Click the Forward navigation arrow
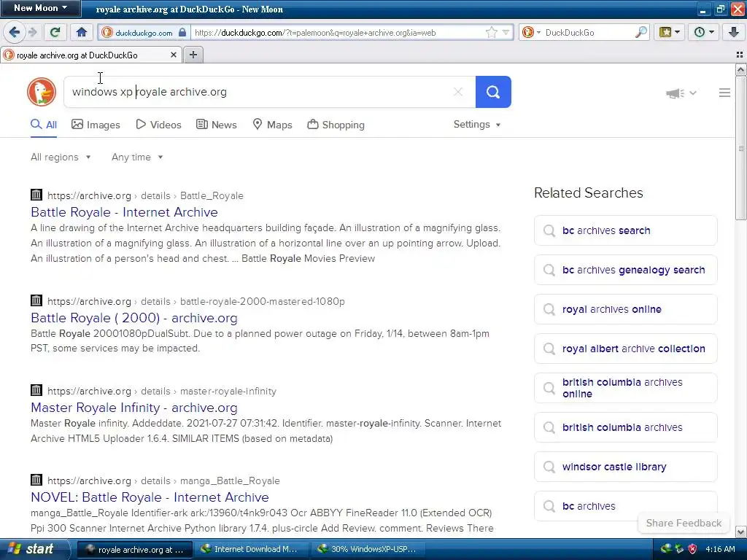This screenshot has height=560, width=747. tap(32, 32)
